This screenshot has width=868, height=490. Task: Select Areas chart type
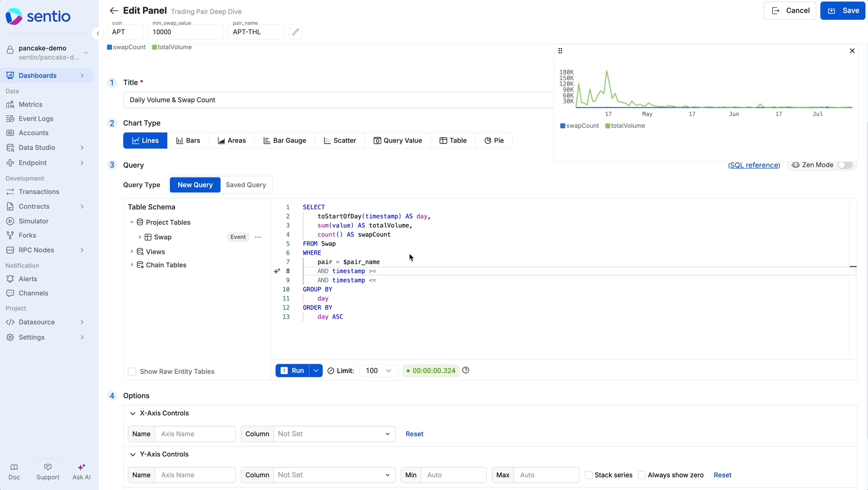tap(232, 141)
